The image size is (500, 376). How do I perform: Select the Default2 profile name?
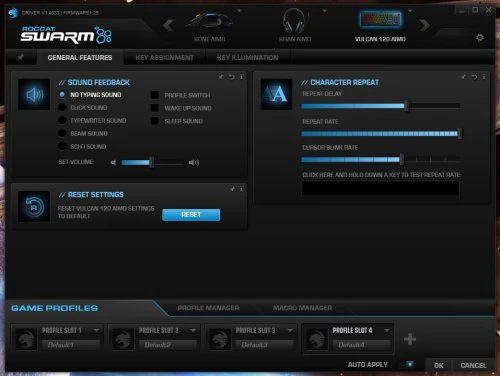[x=168, y=345]
